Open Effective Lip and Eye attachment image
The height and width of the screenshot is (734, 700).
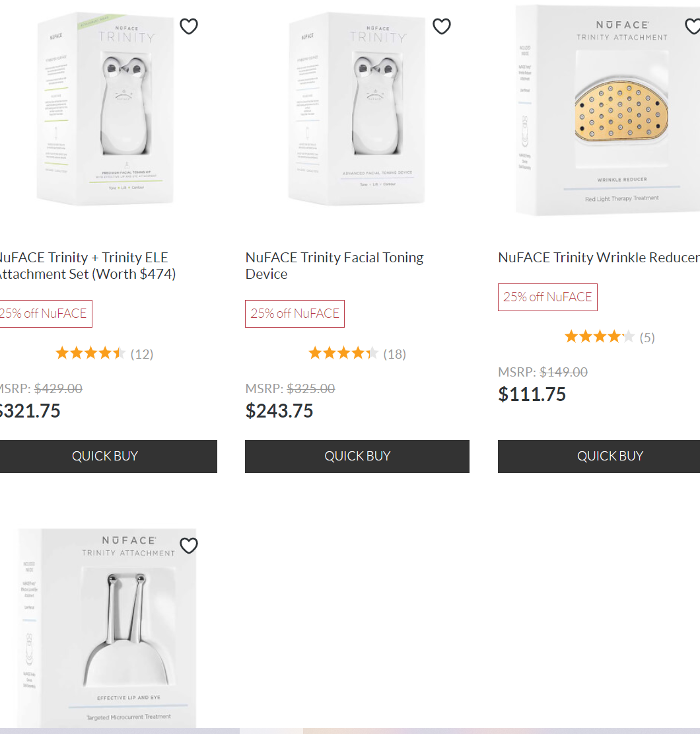click(x=106, y=628)
